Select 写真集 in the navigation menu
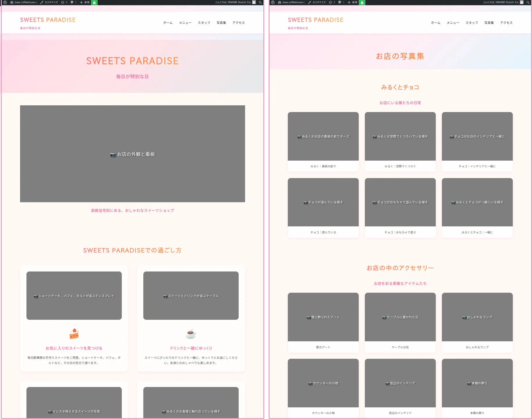The height and width of the screenshot is (419, 532). (221, 23)
